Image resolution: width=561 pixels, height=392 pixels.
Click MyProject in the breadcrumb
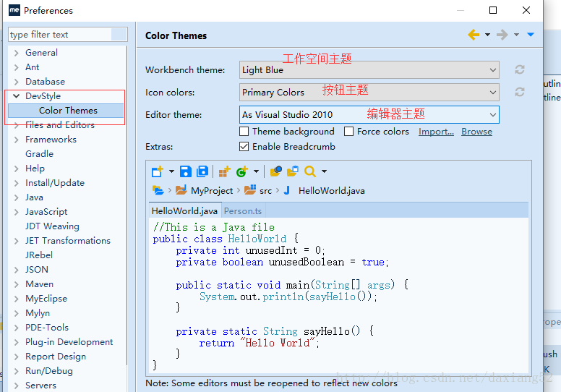212,191
